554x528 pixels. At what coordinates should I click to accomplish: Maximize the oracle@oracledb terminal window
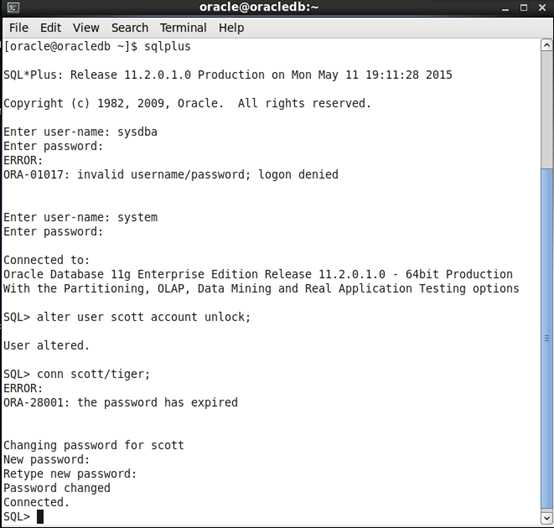coord(524,8)
